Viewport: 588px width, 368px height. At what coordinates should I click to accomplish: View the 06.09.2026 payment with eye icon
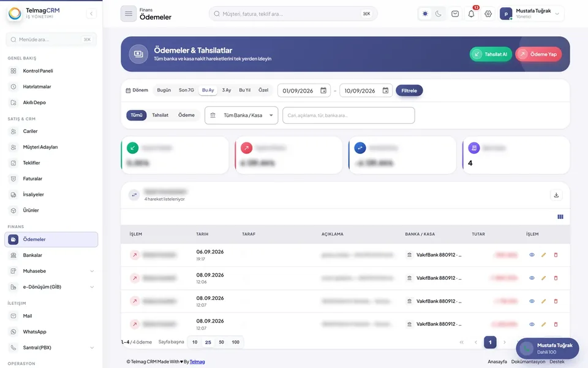click(x=532, y=255)
